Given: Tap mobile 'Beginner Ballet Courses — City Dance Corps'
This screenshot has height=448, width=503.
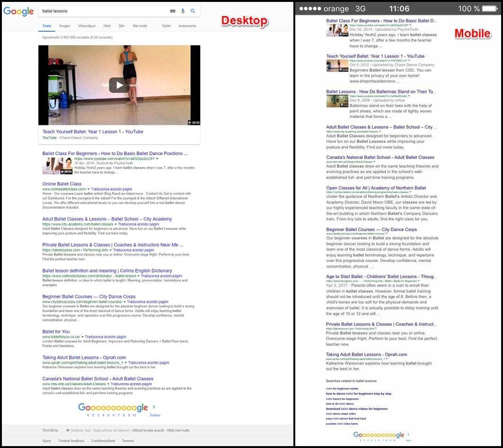Looking at the screenshot, I should point(371,230).
